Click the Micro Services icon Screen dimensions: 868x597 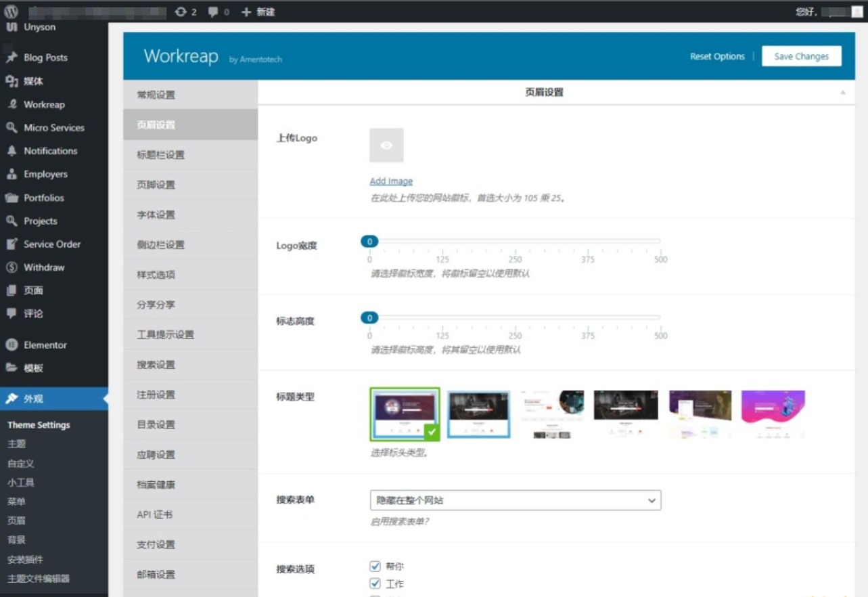[x=12, y=127]
